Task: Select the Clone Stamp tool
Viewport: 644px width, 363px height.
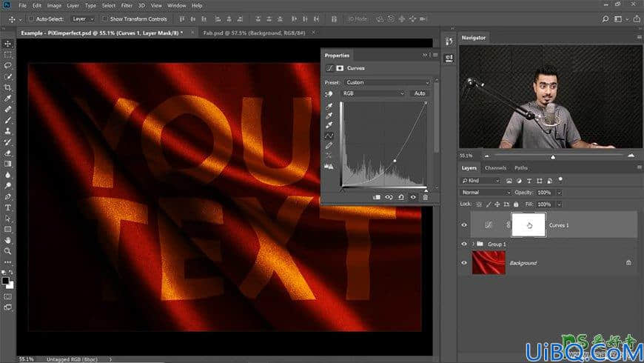Action: coord(8,131)
